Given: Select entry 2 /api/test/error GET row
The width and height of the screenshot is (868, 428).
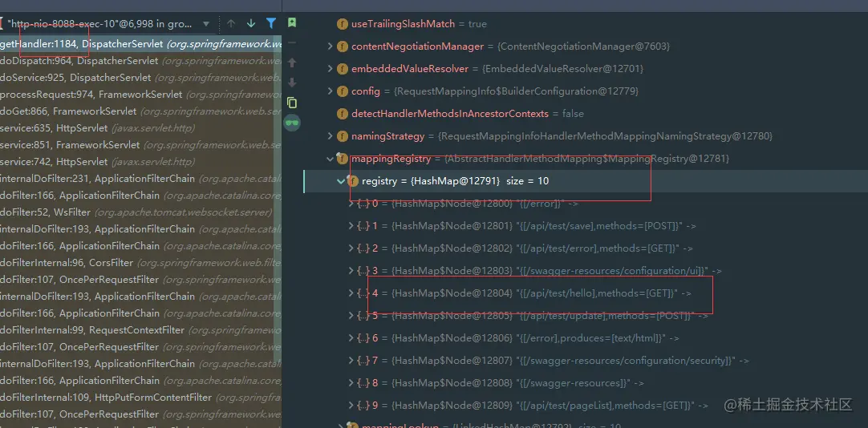Looking at the screenshot, I should [586, 248].
